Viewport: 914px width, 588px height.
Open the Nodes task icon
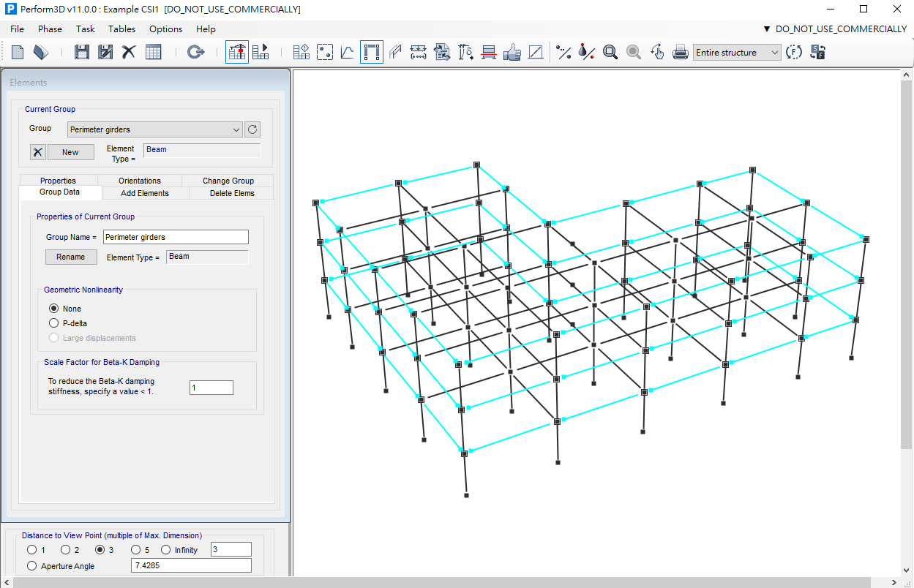[325, 52]
